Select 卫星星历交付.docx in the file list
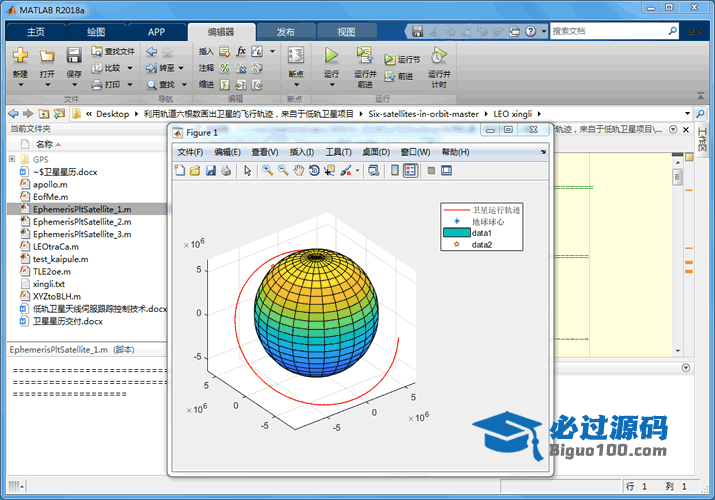 tap(67, 321)
